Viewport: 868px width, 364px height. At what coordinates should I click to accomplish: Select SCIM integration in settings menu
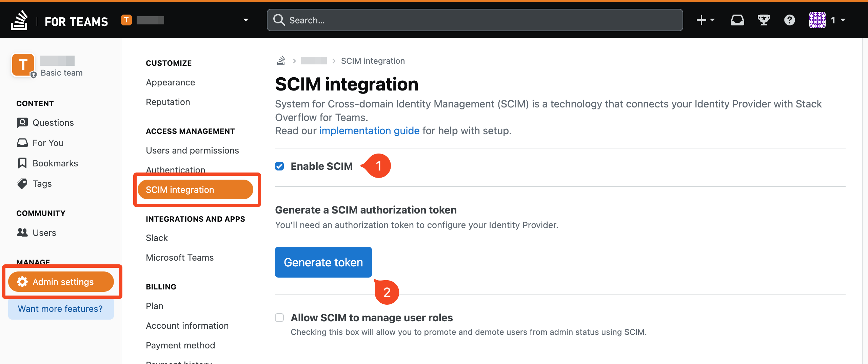pos(195,190)
